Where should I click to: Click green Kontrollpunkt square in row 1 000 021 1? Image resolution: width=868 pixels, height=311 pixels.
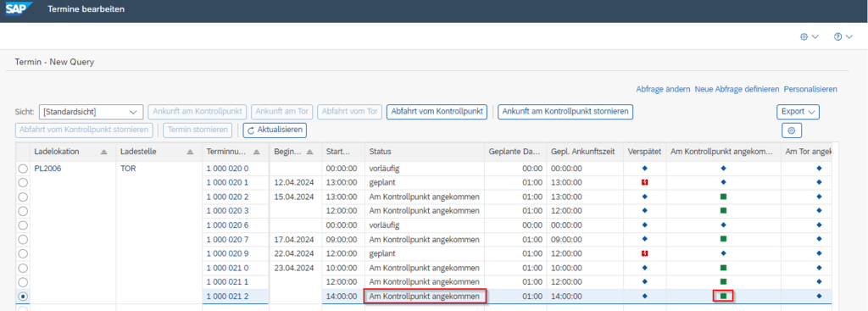point(723,281)
